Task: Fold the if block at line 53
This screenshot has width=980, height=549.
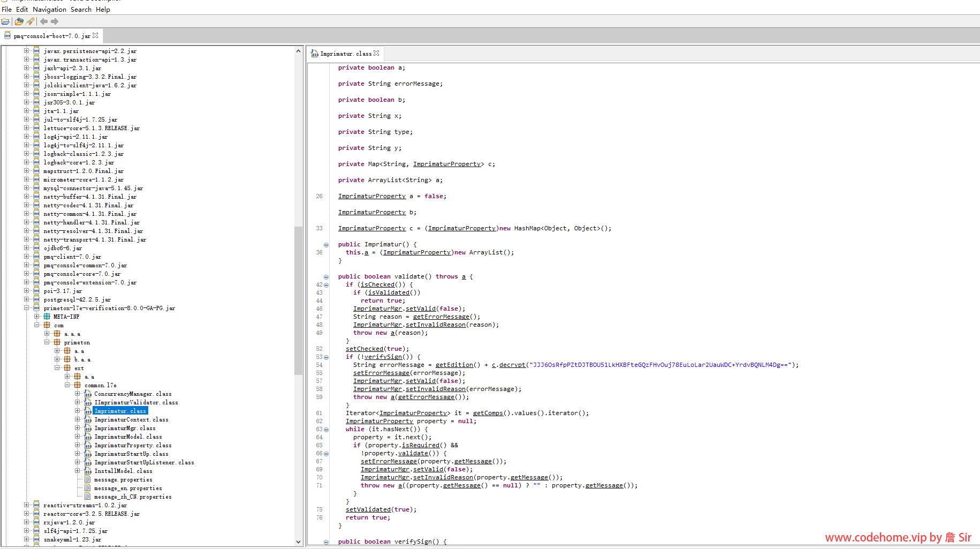Action: click(326, 357)
